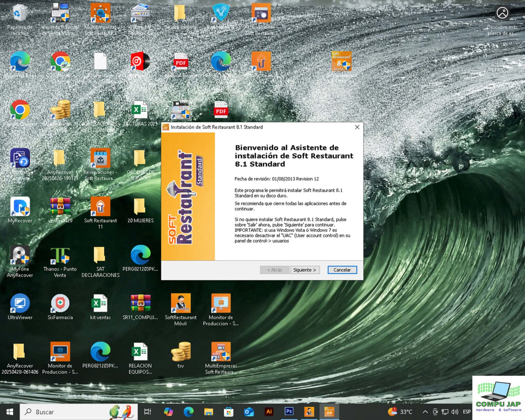The image size is (525, 420).
Task: Open the COTIZACIONES 2025 COMPUJAP folder
Action: pyautogui.click(x=100, y=110)
